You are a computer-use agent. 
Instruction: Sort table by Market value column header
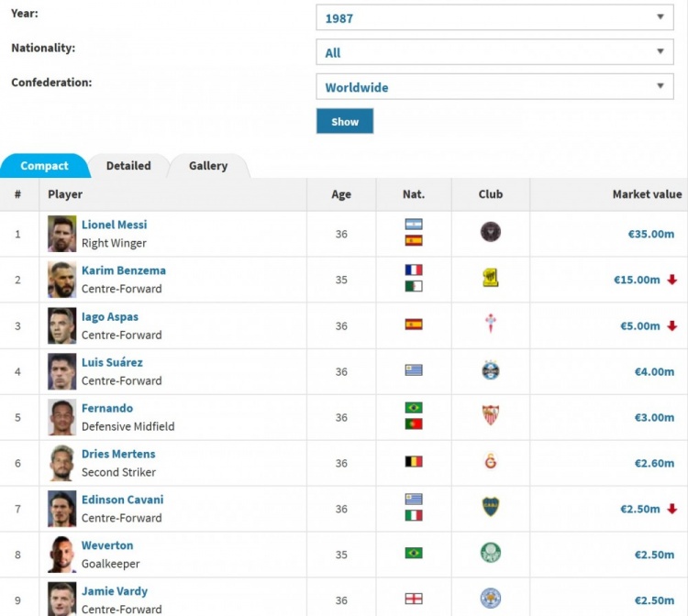(x=647, y=194)
